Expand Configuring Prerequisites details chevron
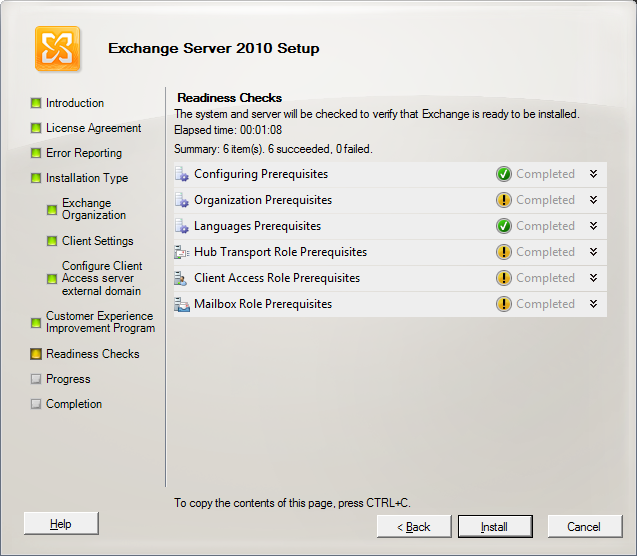The height and width of the screenshot is (556, 637). (x=594, y=174)
